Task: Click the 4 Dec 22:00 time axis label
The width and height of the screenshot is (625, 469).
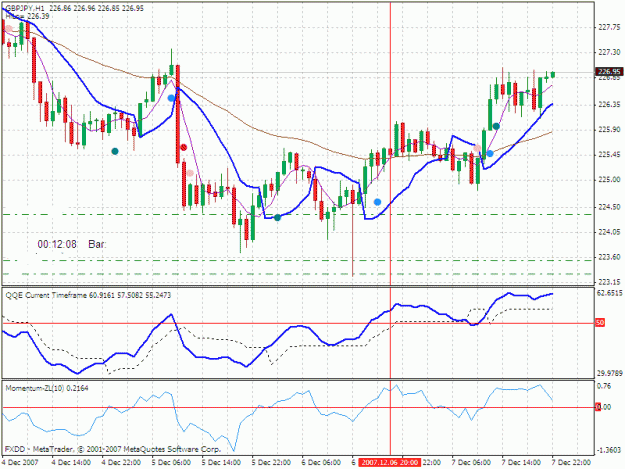Action: pos(121,462)
